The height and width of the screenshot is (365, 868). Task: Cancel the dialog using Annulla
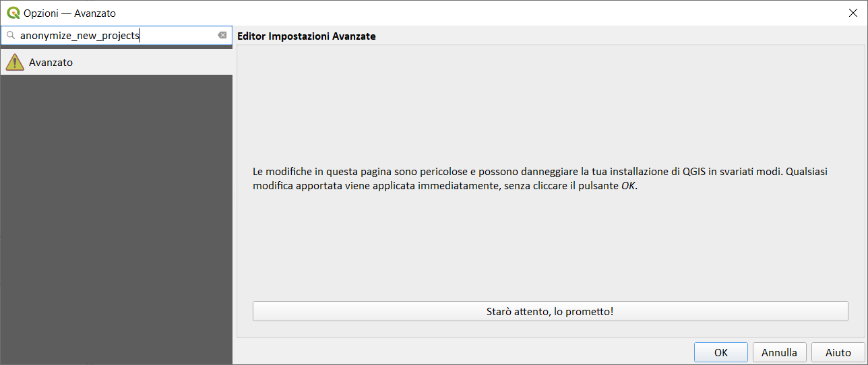click(x=779, y=352)
